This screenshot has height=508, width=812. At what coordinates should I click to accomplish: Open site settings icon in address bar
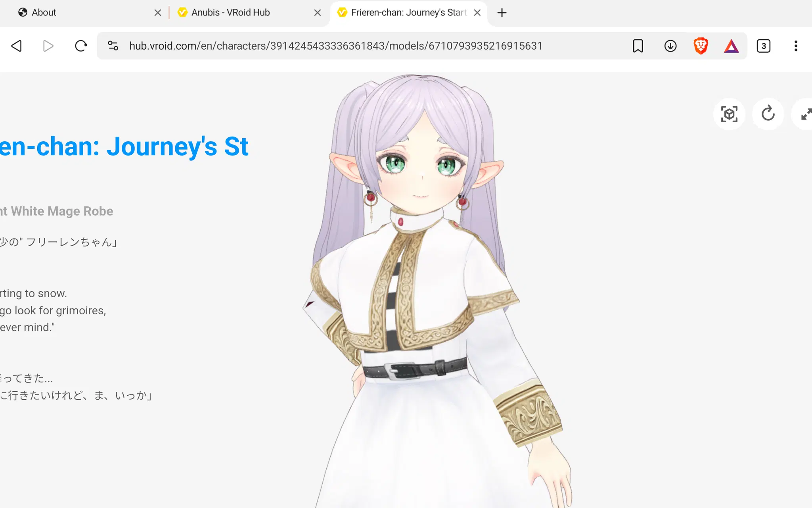click(113, 46)
